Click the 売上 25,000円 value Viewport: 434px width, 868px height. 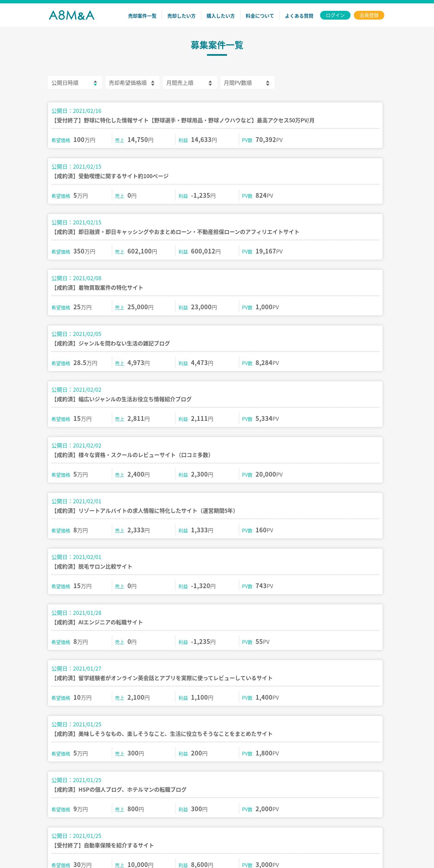coord(134,307)
